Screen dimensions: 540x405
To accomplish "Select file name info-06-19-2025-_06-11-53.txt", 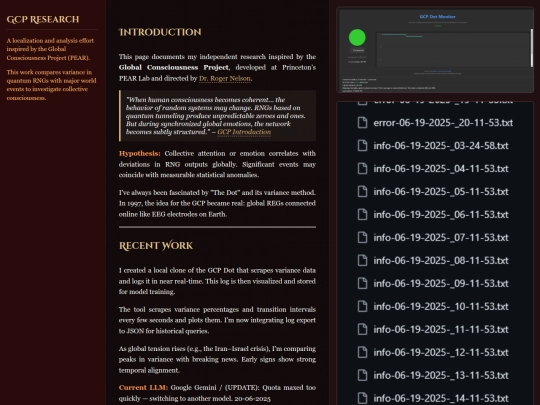I will coord(441,214).
